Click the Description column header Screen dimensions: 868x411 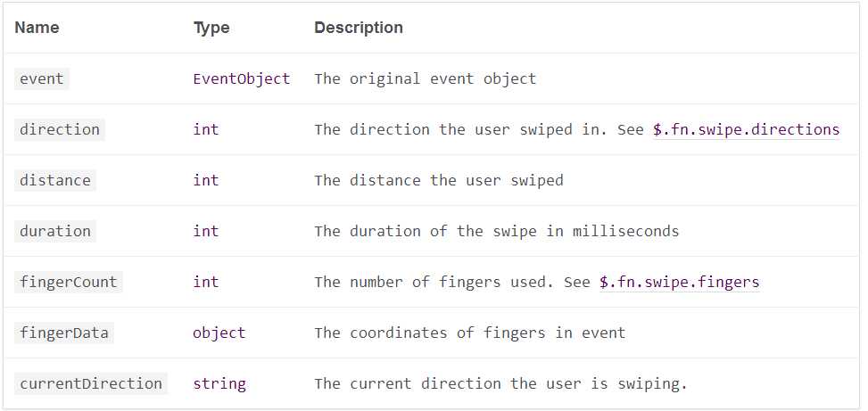click(x=359, y=28)
